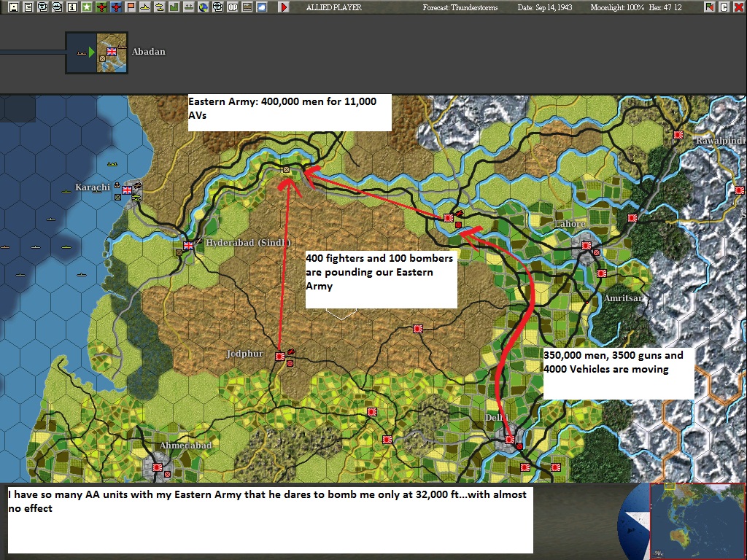Click the 'Hex: 47 12' coordinates text

(665, 7)
